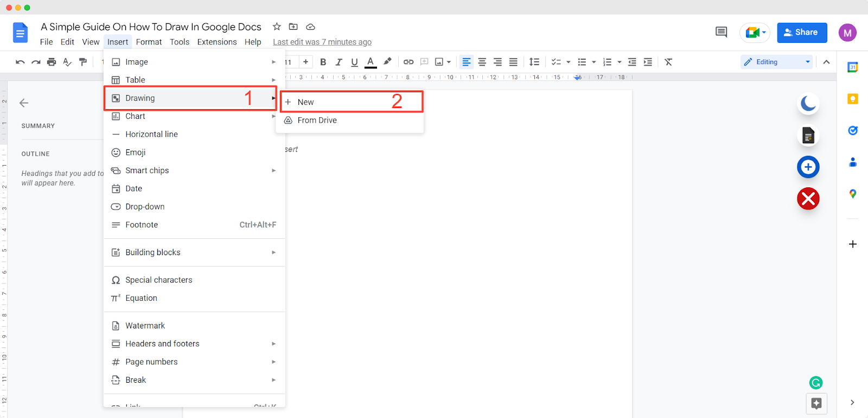Click the Grammarly badge icon
This screenshot has height=418, width=868.
tap(816, 383)
